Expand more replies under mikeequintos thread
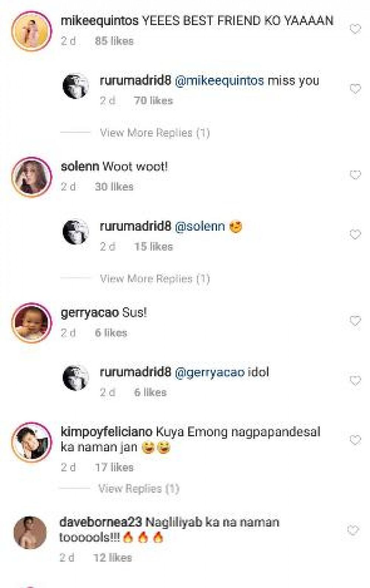Image resolution: width=370 pixels, height=588 pixels. click(x=155, y=132)
